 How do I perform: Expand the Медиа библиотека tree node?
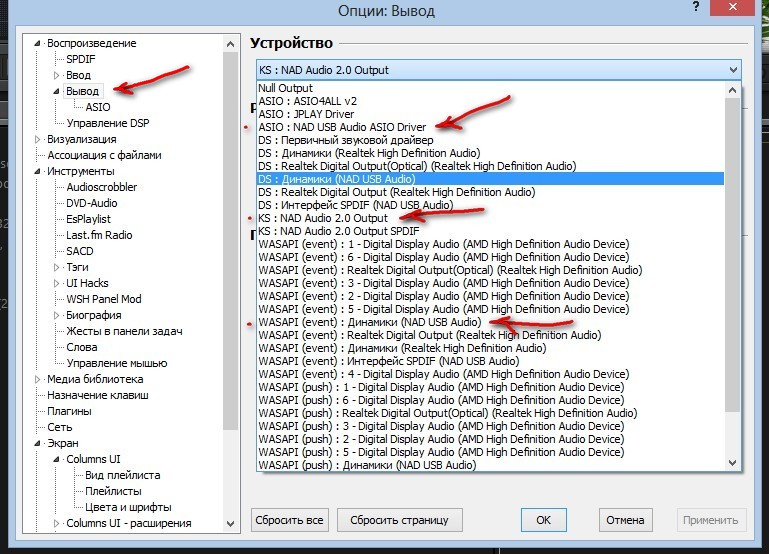coord(37,379)
